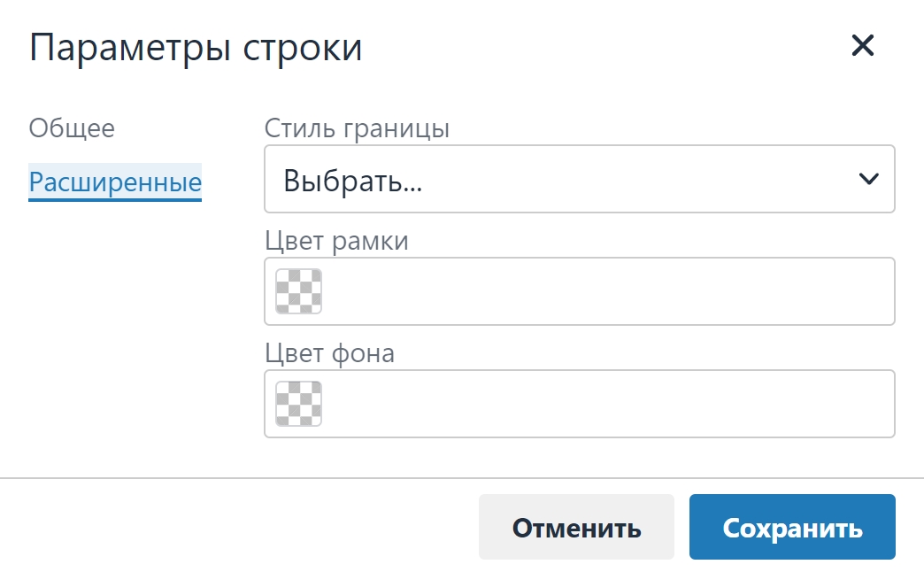
Task: Save row properties with the blue button
Action: click(x=793, y=527)
